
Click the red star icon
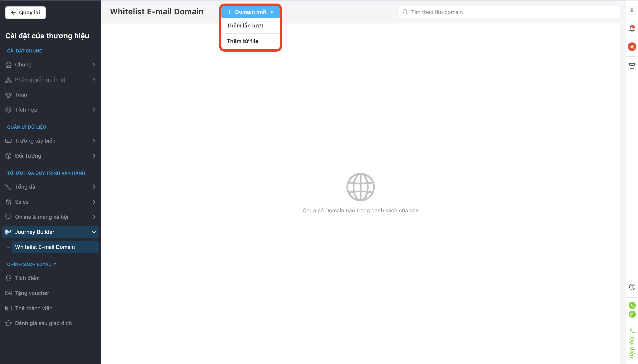tap(632, 47)
